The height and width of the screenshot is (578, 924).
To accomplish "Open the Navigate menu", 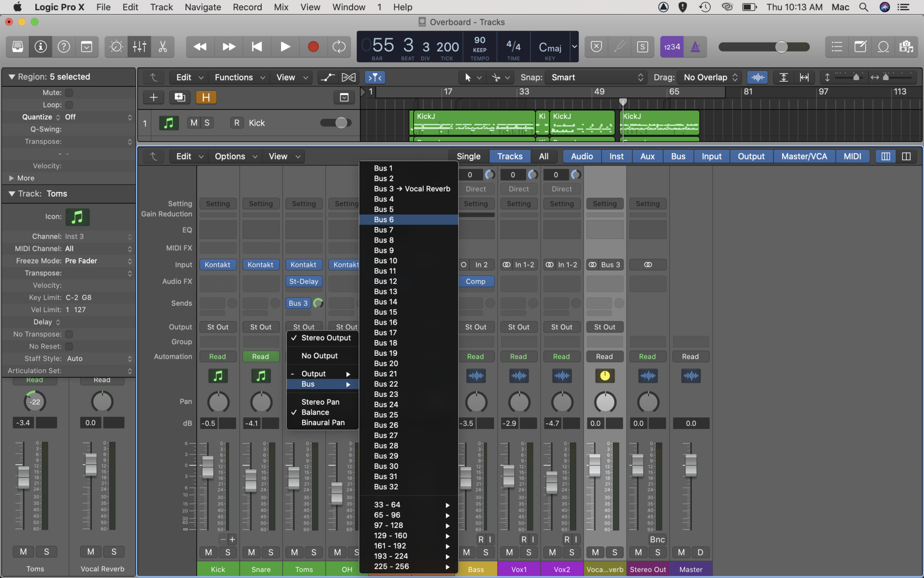I will click(203, 7).
